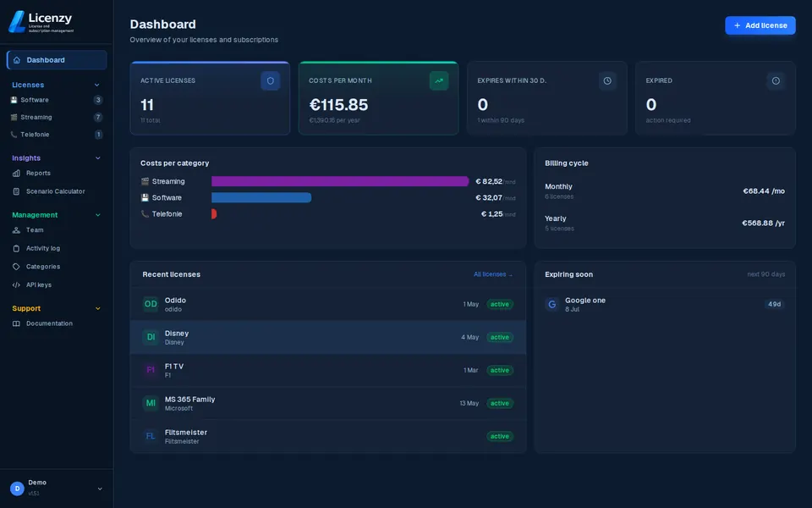This screenshot has width=812, height=508.
Task: Collapse the Management section chevron
Action: click(98, 215)
